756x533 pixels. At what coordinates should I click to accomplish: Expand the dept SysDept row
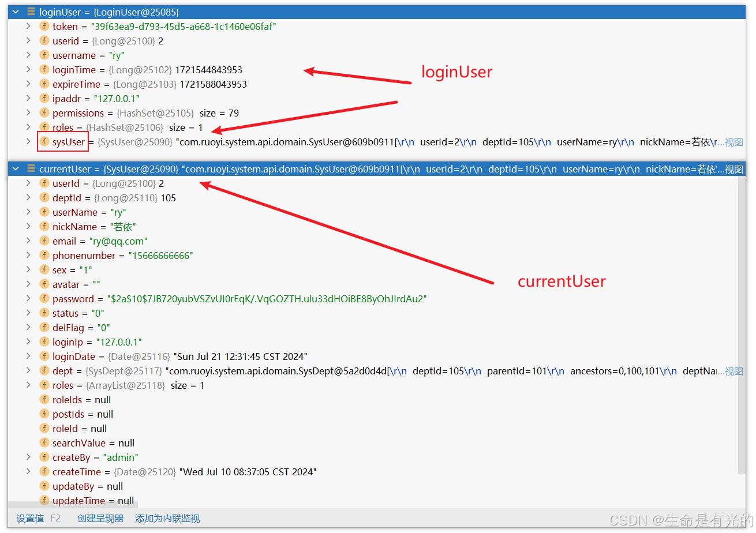tap(28, 370)
